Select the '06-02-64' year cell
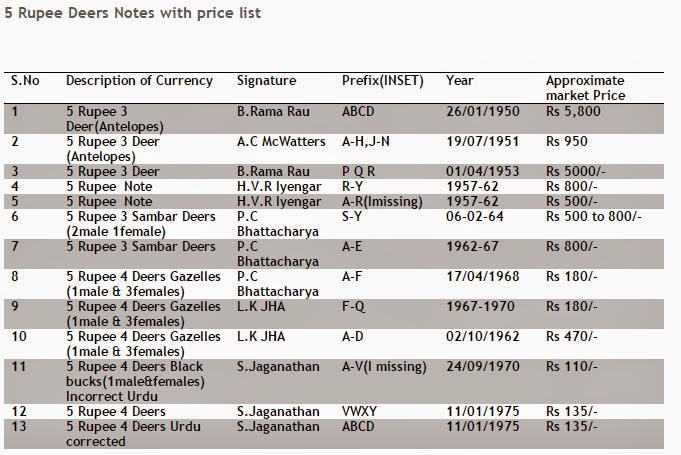The image size is (681, 455). pyautogui.click(x=473, y=216)
